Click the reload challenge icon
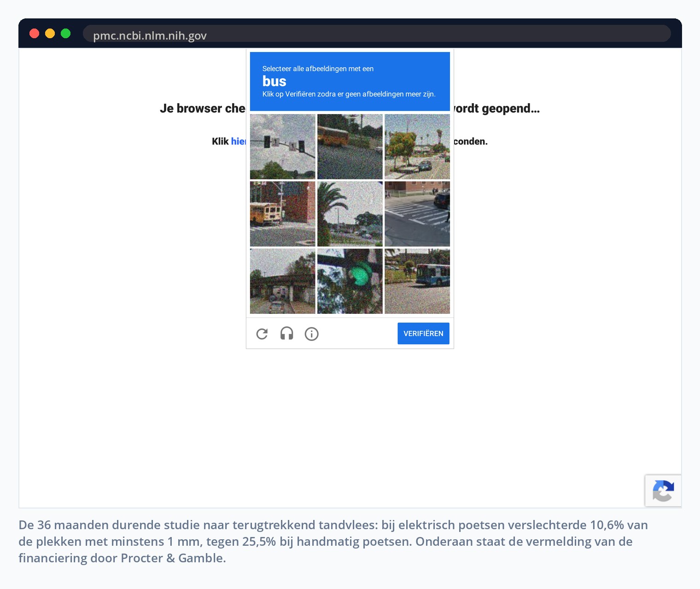The height and width of the screenshot is (589, 700). coord(262,334)
